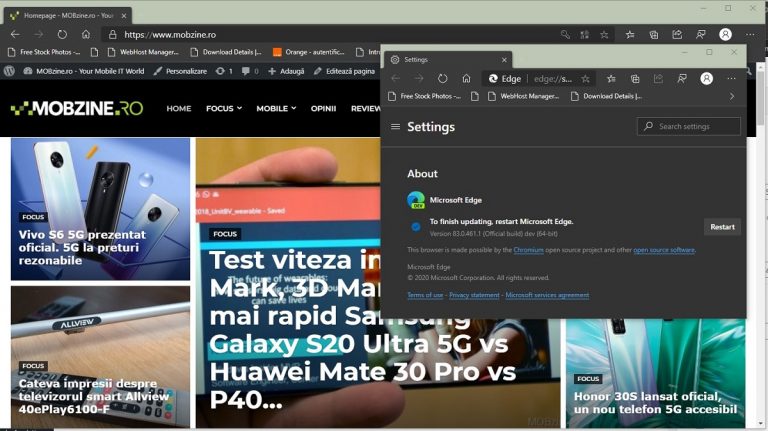Open Microsoft services agreement link

[547, 295]
